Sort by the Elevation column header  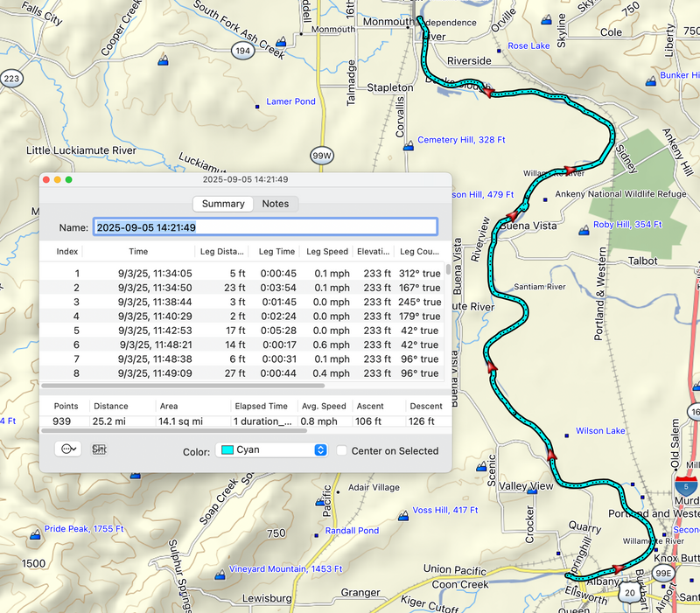click(x=374, y=252)
